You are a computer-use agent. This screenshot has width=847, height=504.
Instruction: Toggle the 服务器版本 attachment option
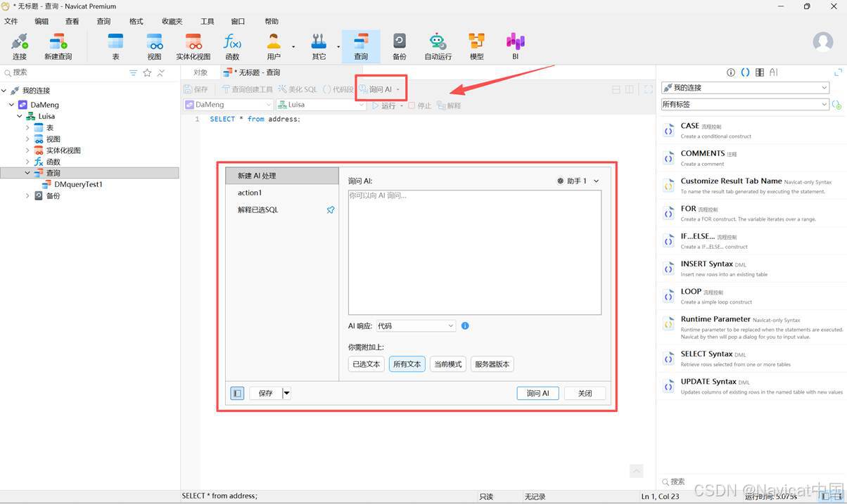pos(492,364)
